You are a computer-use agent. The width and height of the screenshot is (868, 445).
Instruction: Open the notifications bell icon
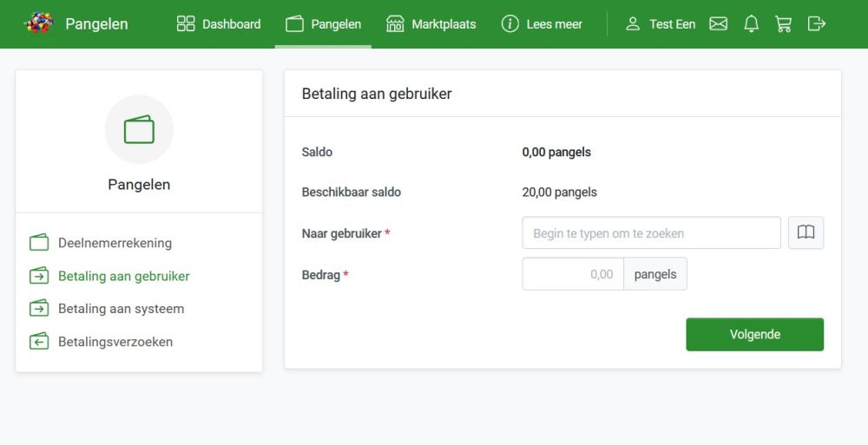coord(751,23)
